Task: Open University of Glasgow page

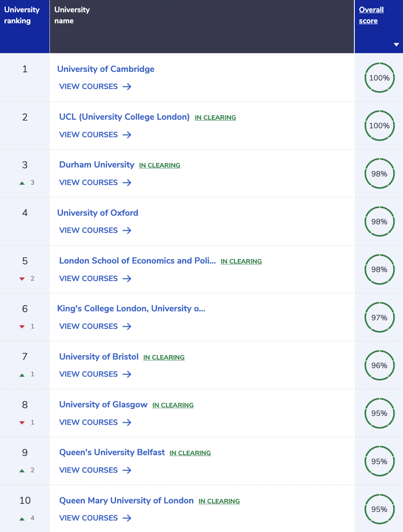Action: [x=103, y=405]
